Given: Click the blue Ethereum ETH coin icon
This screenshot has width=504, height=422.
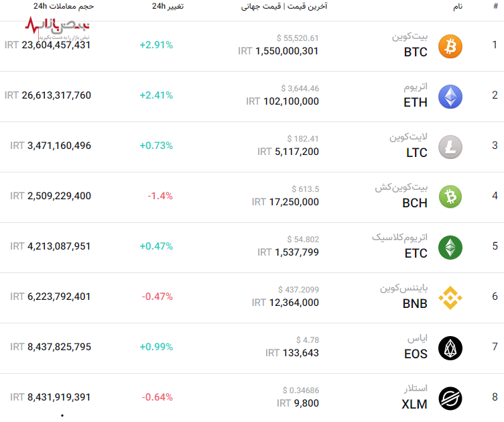Looking at the screenshot, I should [x=450, y=97].
